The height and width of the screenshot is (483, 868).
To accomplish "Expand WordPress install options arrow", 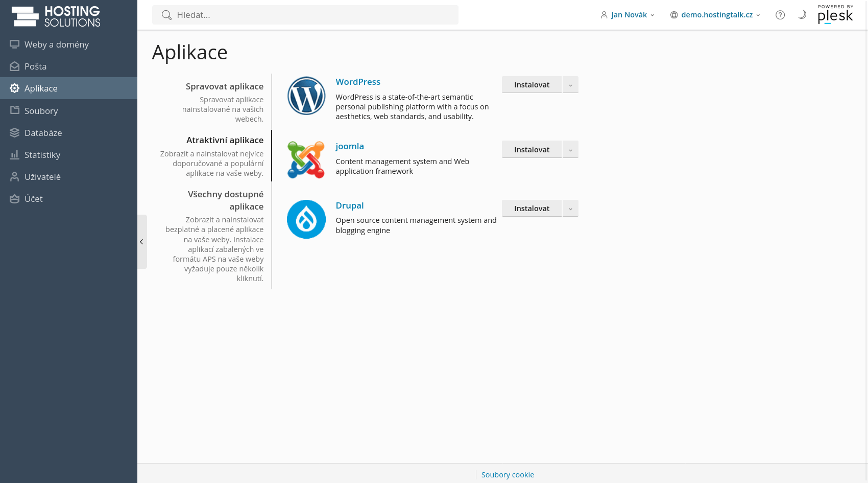I will (x=570, y=85).
